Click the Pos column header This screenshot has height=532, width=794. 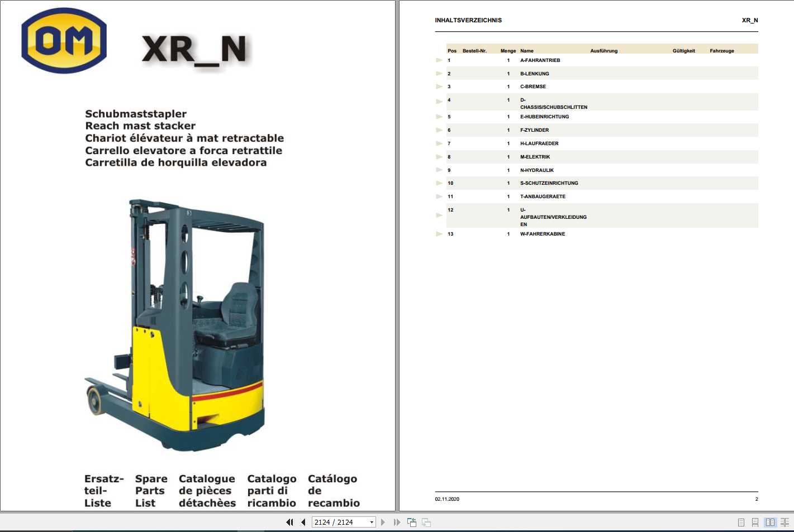[x=452, y=51]
